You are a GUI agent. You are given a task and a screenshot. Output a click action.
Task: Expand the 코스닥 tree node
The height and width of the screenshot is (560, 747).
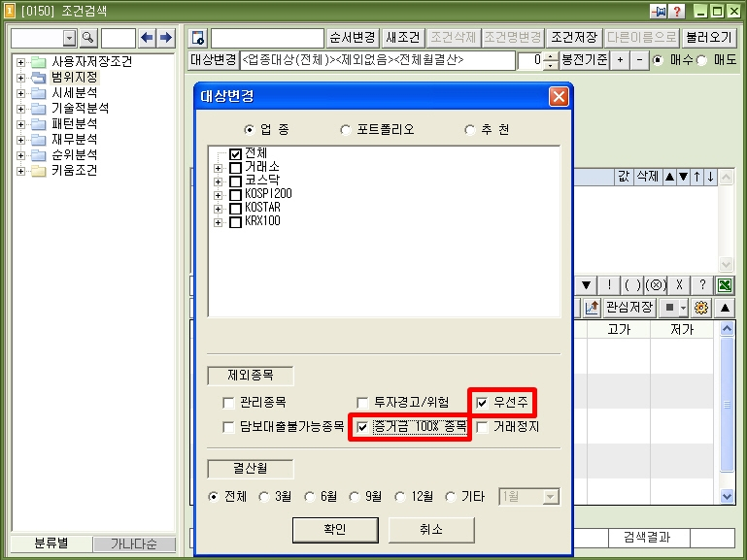pos(218,181)
